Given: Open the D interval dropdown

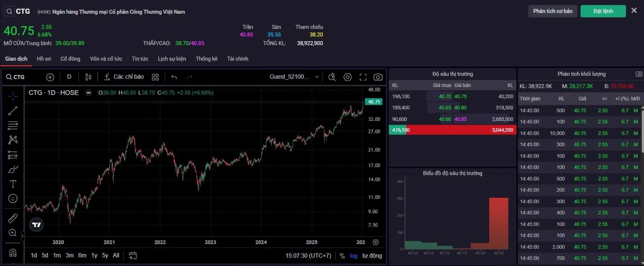Looking at the screenshot, I should [x=69, y=77].
